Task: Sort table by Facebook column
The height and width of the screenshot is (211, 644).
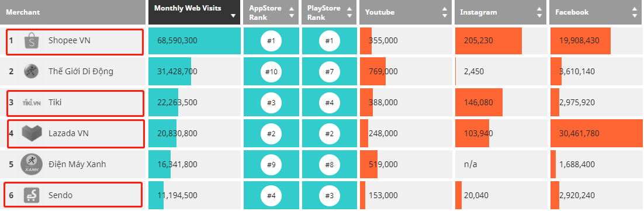Action: (634, 12)
